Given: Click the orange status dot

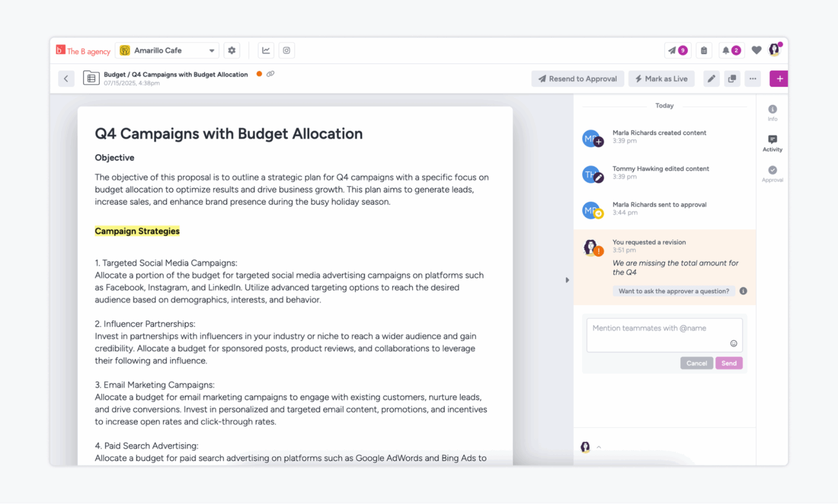Looking at the screenshot, I should pyautogui.click(x=259, y=74).
